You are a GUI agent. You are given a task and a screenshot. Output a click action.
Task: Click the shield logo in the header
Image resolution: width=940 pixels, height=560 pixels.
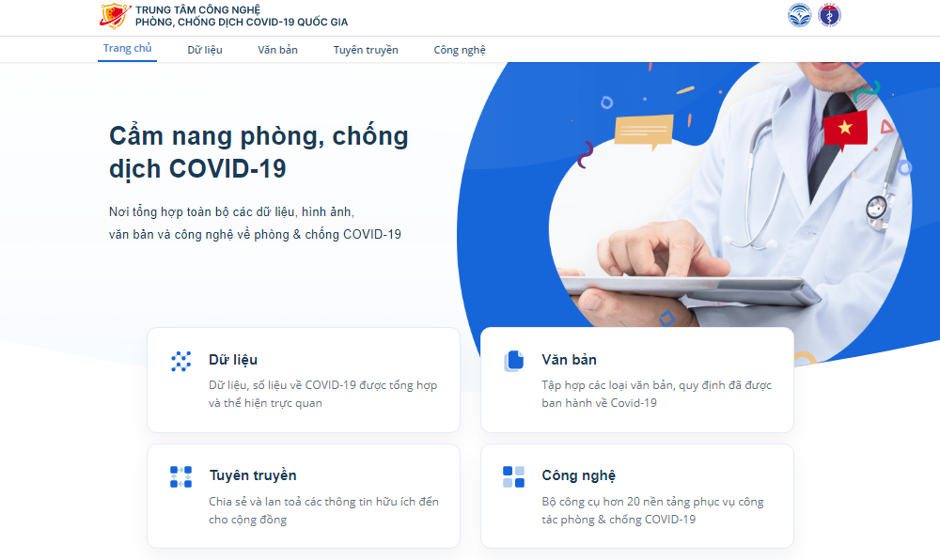click(115, 16)
